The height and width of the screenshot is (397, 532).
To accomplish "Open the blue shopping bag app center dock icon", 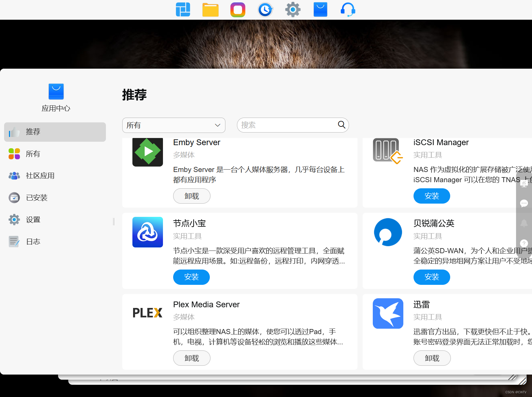I will tap(320, 10).
